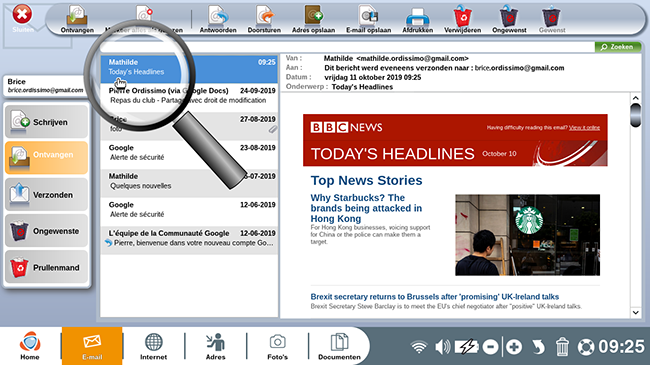Click the 09:25 clock

click(x=621, y=347)
